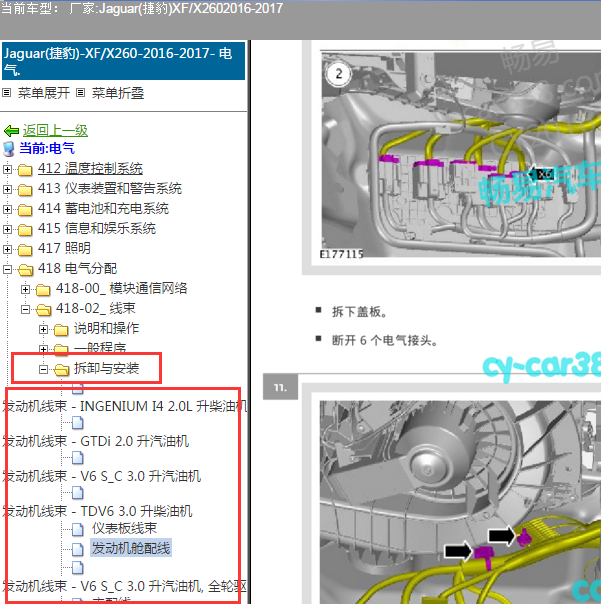Select 418-00_ 模块通信网络 tree item

(122, 289)
